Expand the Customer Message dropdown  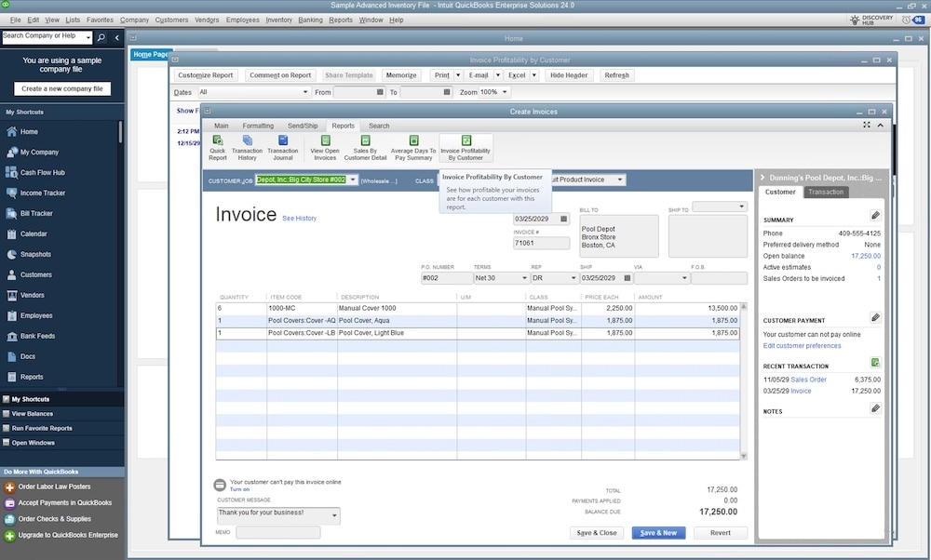pos(335,514)
